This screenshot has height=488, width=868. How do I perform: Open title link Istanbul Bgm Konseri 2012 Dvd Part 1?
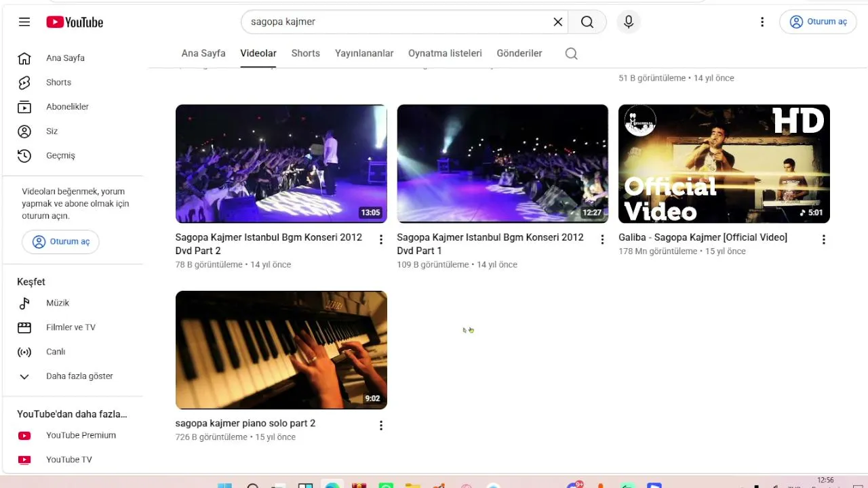click(490, 244)
